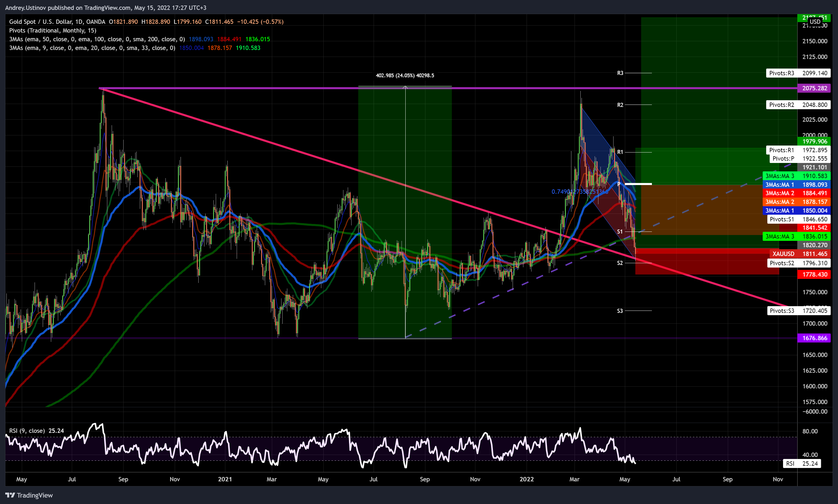Click the S2 pivot marker on chart
The width and height of the screenshot is (838, 504).
[620, 263]
